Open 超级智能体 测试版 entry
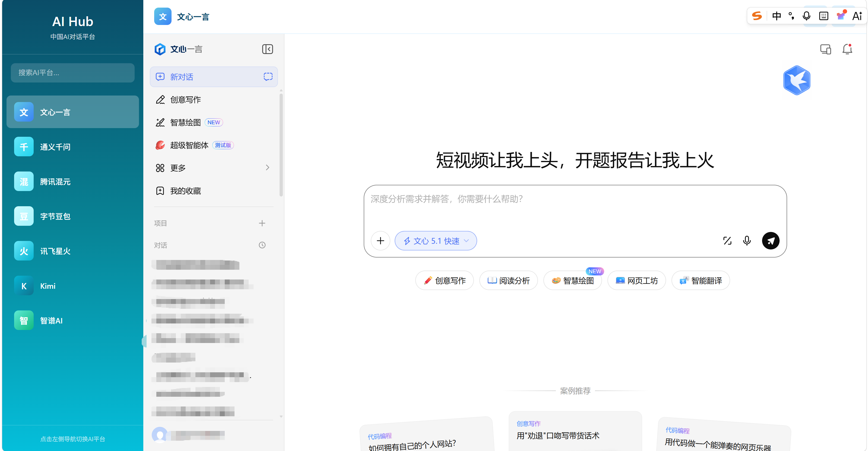This screenshot has height=451, width=868. point(214,145)
